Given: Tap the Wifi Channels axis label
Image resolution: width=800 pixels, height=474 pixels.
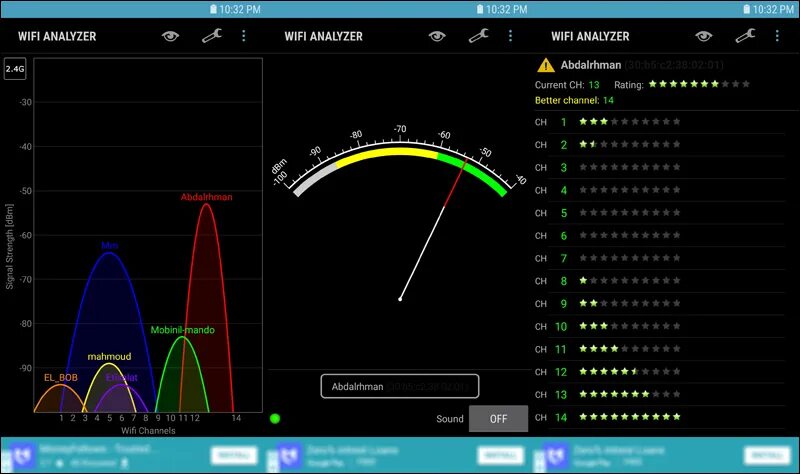Looking at the screenshot, I should click(x=148, y=431).
